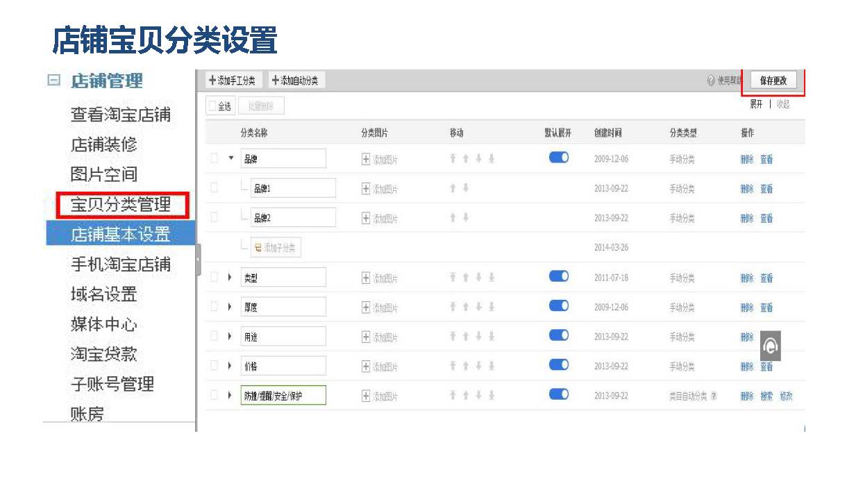Click the 价格 category name field
Viewport: 847px width, 504px height.
pos(283,366)
